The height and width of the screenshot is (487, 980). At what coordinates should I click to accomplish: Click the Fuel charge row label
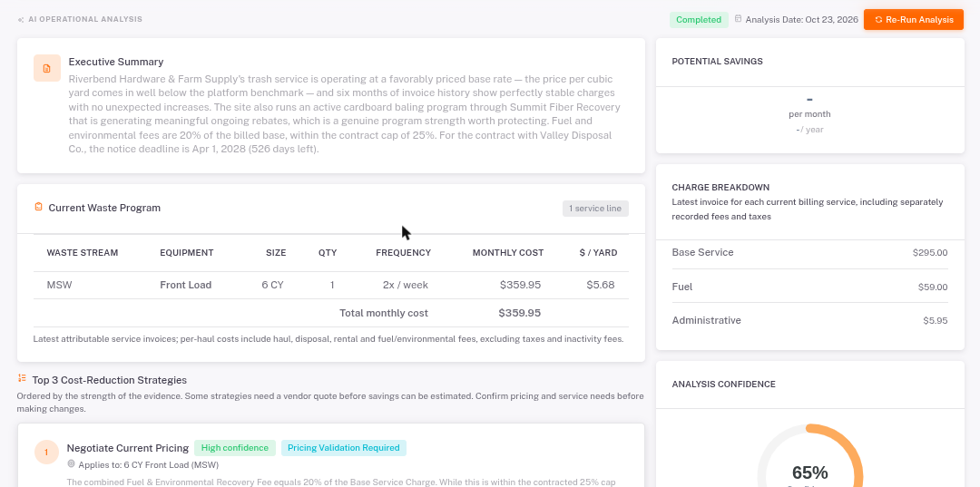click(681, 287)
